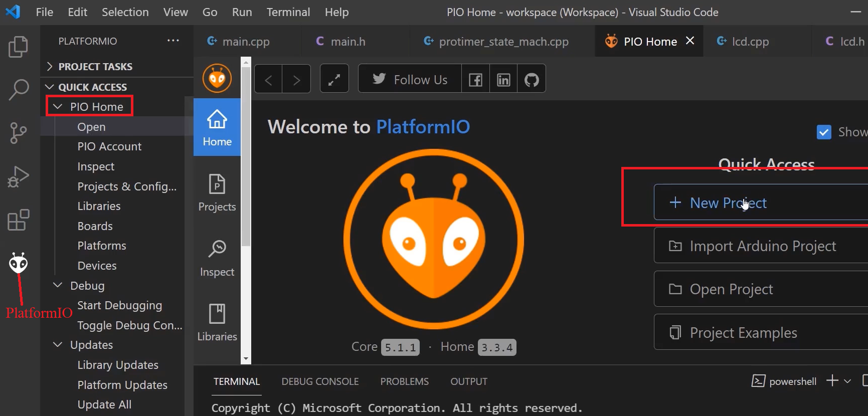Viewport: 868px width, 416px height.
Task: Go forward with the right arrow button
Action: [x=296, y=79]
